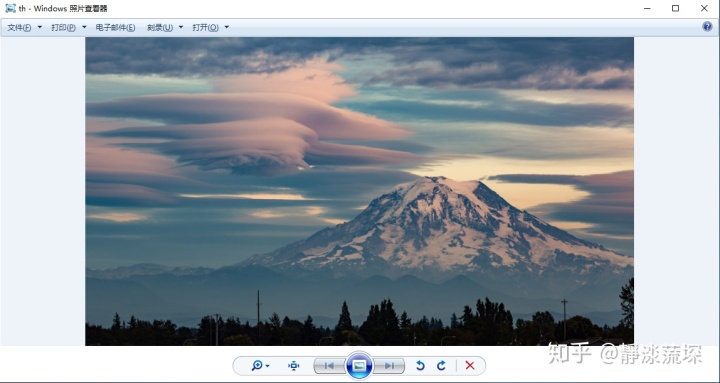Click the 电子邮件(E) menu item

coord(115,28)
